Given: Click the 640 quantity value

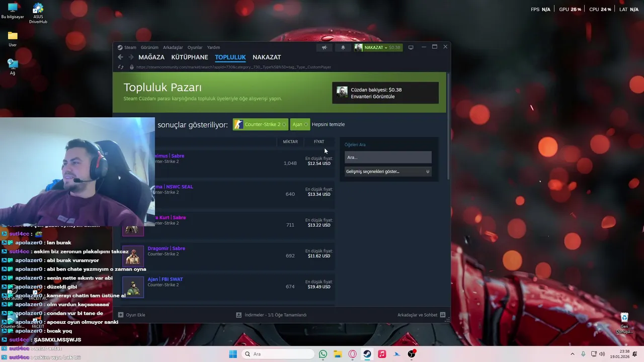Looking at the screenshot, I should point(290,194).
